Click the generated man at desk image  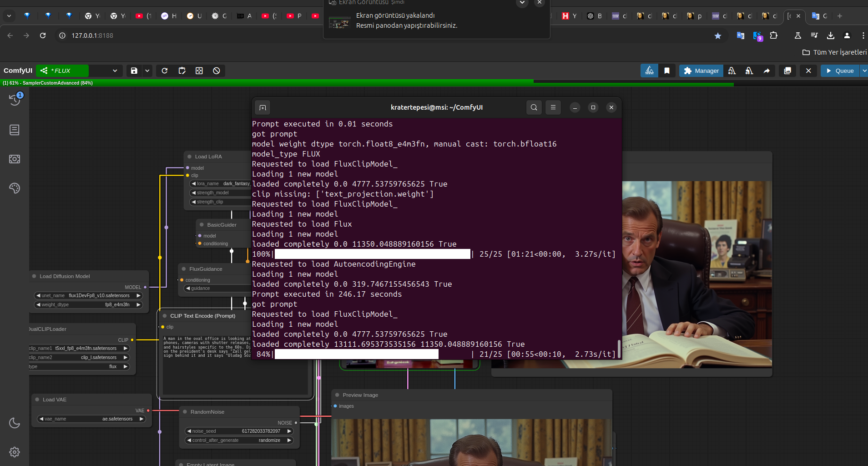click(697, 274)
